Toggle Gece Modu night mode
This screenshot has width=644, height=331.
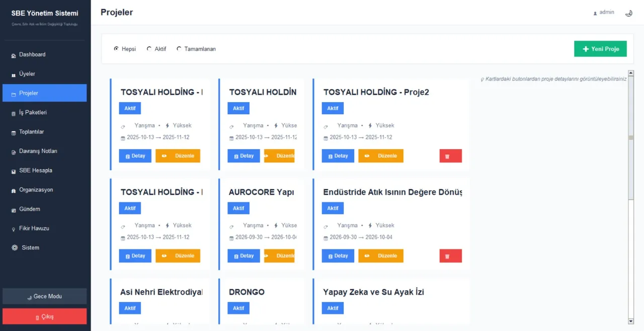pyautogui.click(x=44, y=296)
